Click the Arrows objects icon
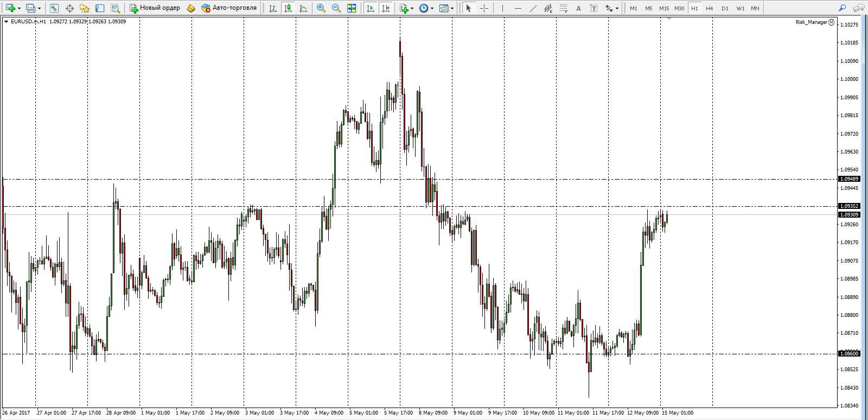The width and height of the screenshot is (868, 420). pyautogui.click(x=609, y=8)
